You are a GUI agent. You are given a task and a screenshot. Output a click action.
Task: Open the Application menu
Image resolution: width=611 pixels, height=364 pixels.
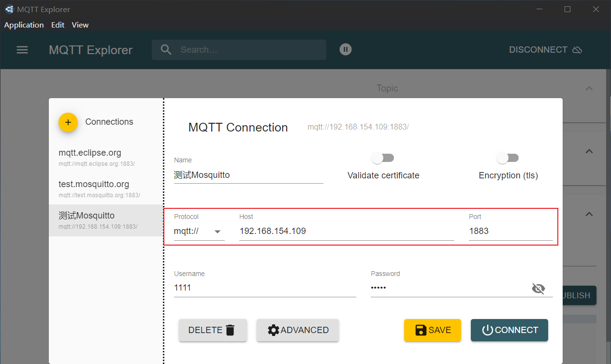coord(24,25)
